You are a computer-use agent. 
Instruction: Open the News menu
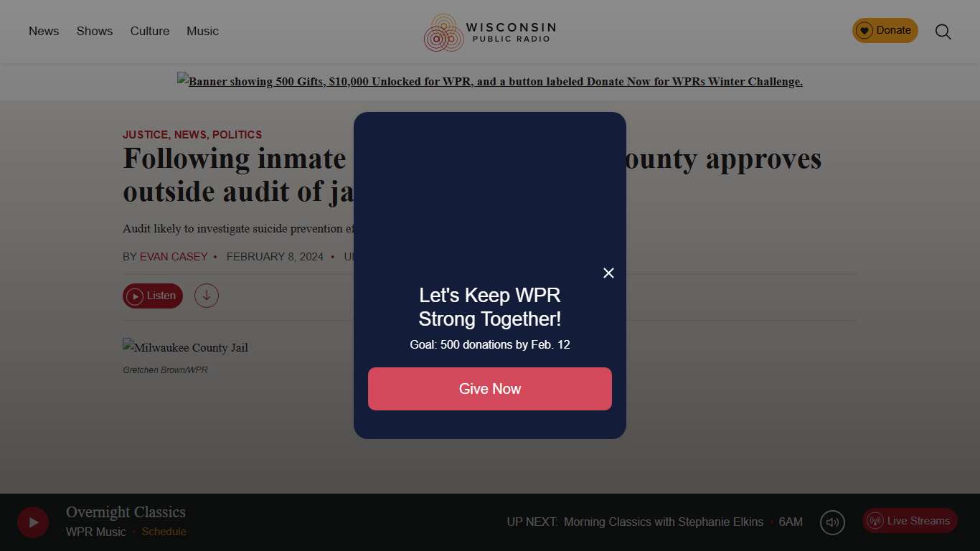pyautogui.click(x=44, y=32)
